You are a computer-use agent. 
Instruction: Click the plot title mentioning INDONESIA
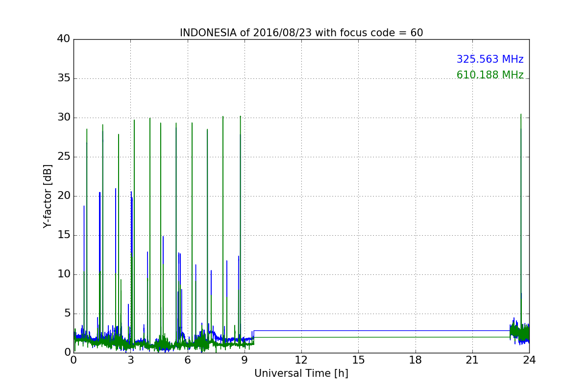pos(301,33)
